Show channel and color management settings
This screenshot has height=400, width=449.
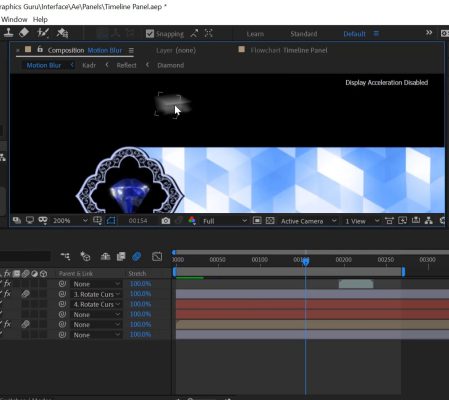pos(192,221)
